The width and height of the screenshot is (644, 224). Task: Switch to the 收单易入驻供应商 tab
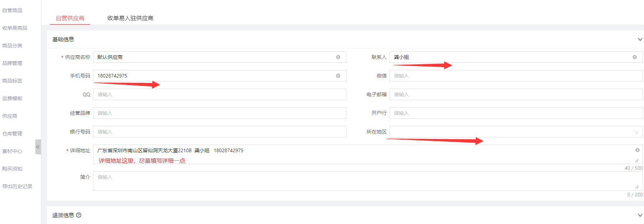click(x=130, y=18)
